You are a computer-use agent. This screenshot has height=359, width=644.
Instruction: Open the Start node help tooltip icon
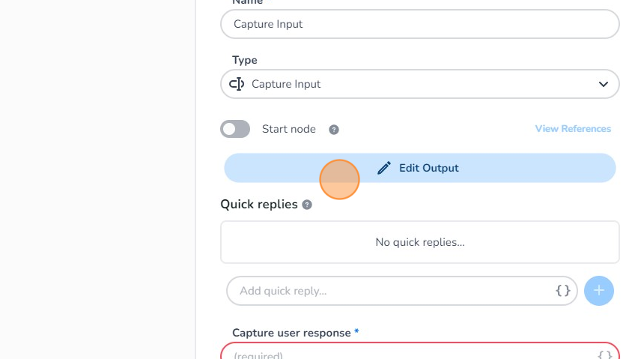(334, 130)
